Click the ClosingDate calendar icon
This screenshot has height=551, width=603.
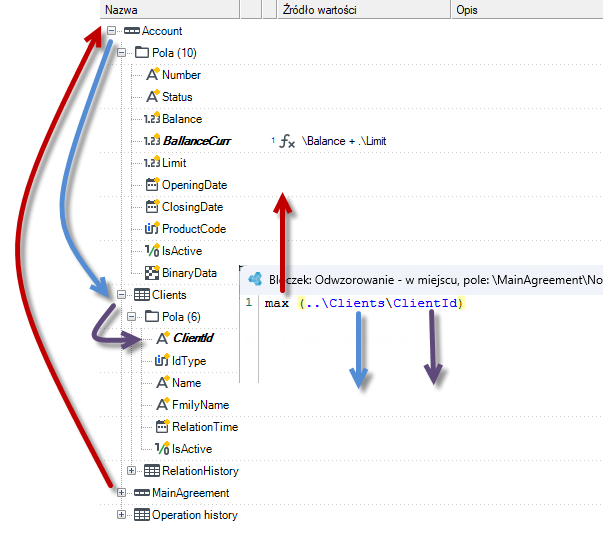click(x=152, y=206)
